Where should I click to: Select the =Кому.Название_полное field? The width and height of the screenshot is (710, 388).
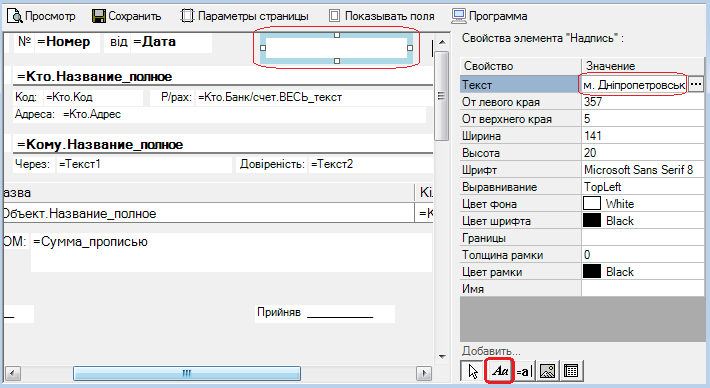point(223,145)
